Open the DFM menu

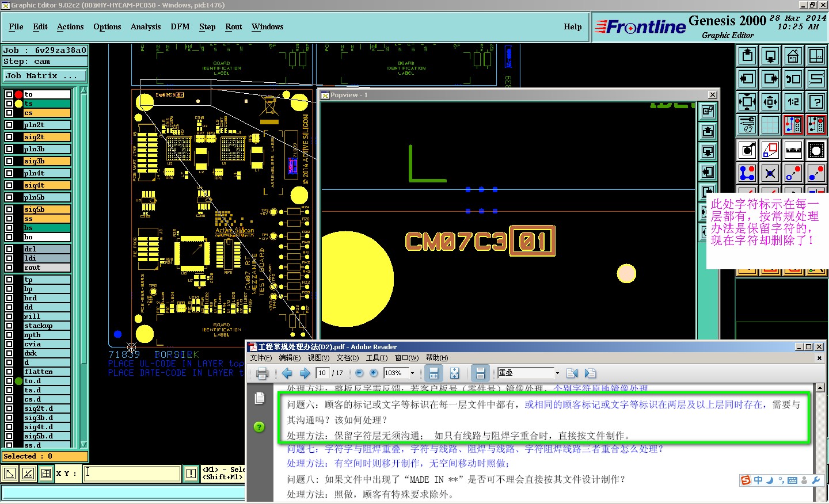tap(180, 27)
